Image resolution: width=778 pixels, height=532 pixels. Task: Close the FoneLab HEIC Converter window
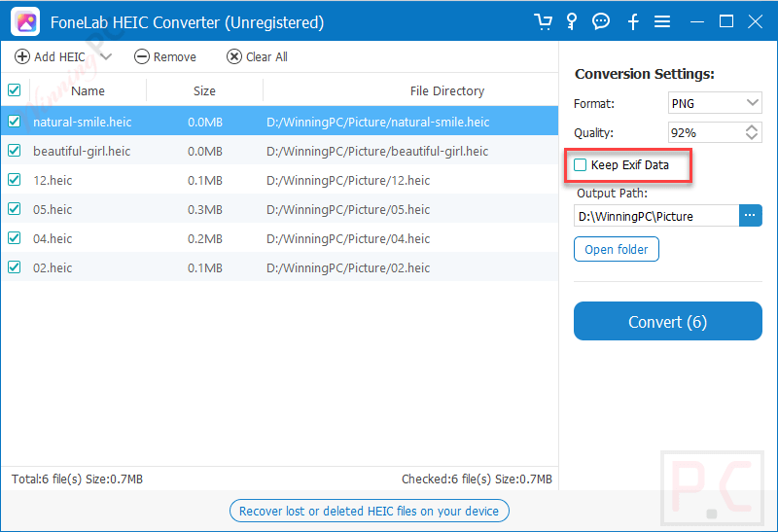[756, 21]
